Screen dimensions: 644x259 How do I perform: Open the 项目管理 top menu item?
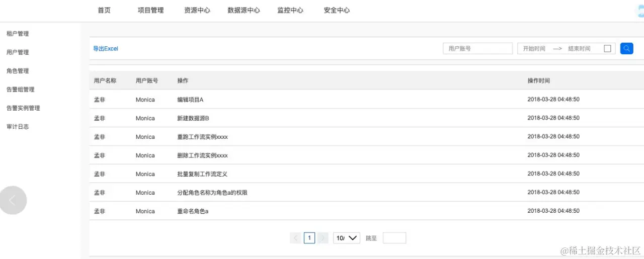(151, 10)
